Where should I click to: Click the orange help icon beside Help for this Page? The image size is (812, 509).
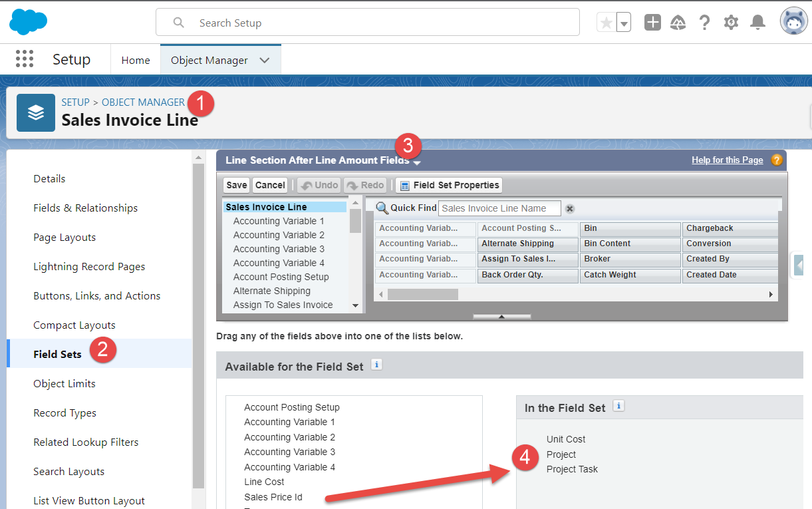point(776,160)
